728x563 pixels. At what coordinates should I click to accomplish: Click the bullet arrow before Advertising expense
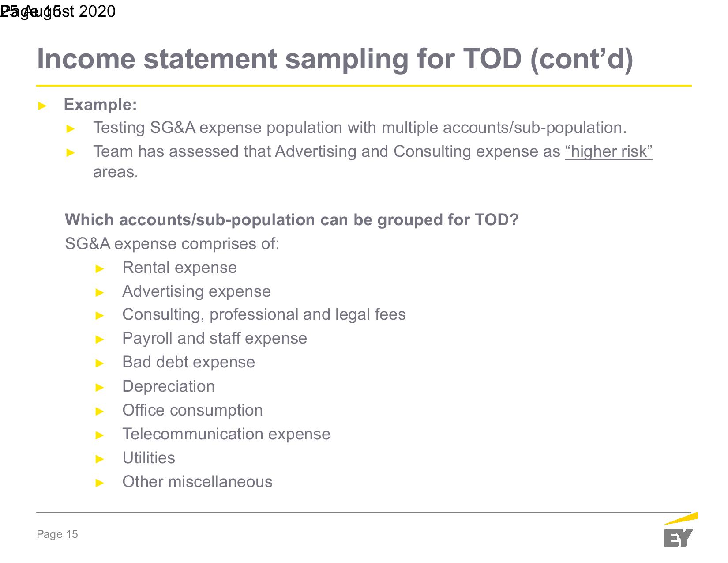click(100, 292)
